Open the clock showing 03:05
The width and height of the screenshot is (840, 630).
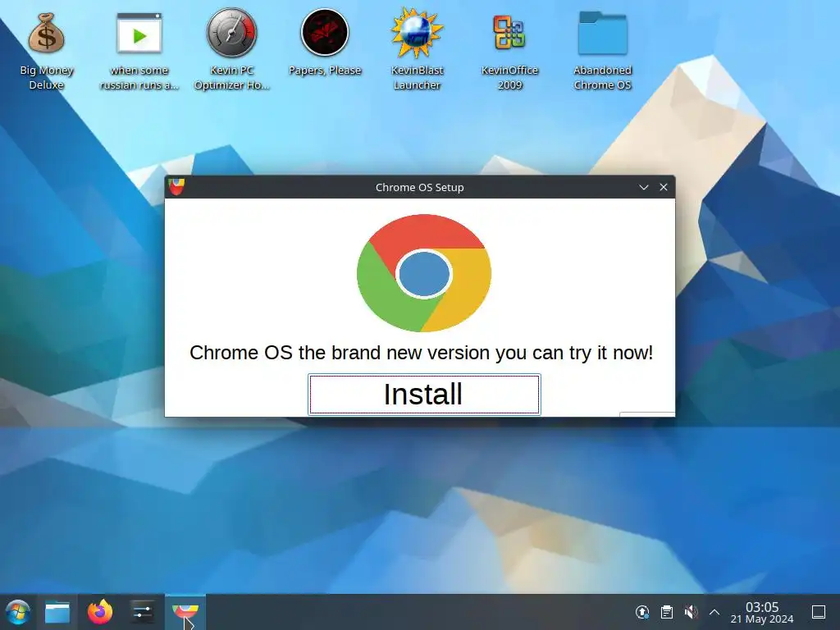coord(762,612)
